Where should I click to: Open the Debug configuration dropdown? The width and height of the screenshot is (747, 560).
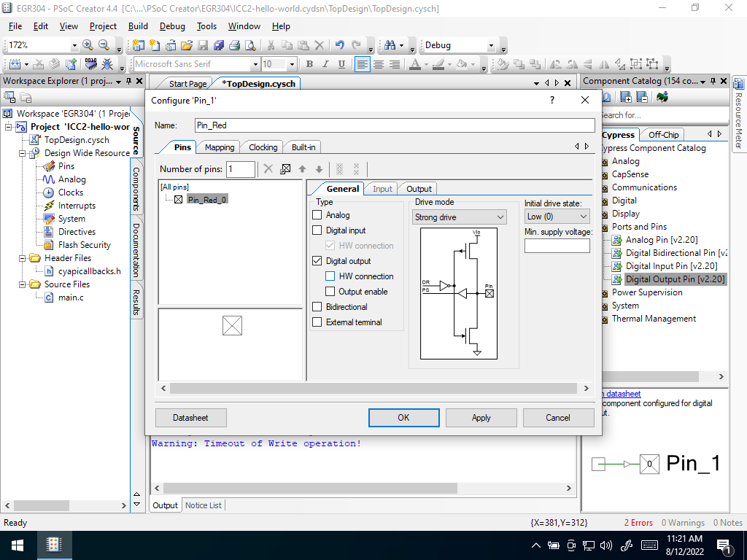pos(491,46)
